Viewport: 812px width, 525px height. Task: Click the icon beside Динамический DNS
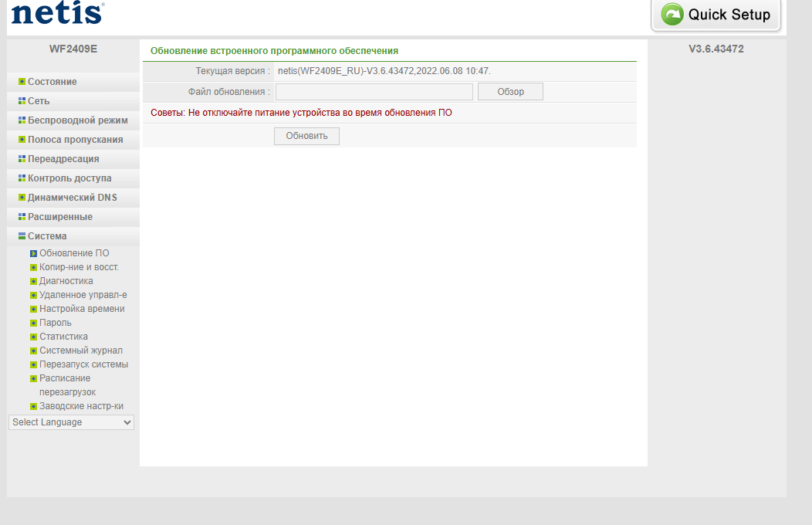pyautogui.click(x=22, y=198)
